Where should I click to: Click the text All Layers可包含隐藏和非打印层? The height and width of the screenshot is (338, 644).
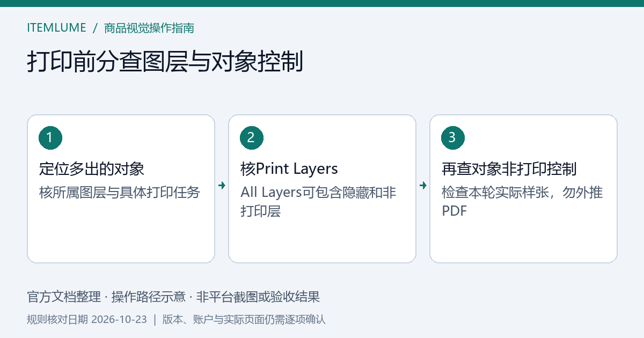coord(319,201)
